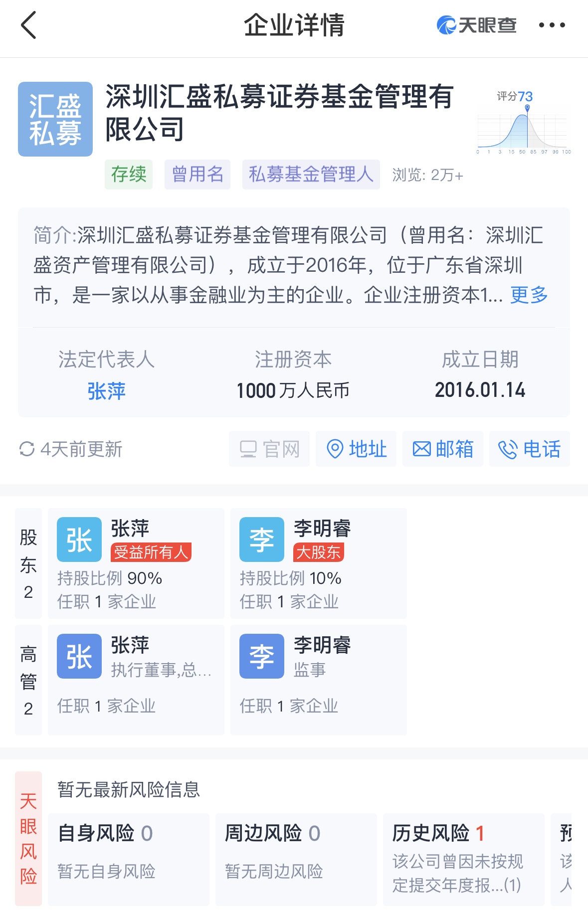Open supervisor 李明睿 executive card
The height and width of the screenshot is (910, 588).
[318, 680]
